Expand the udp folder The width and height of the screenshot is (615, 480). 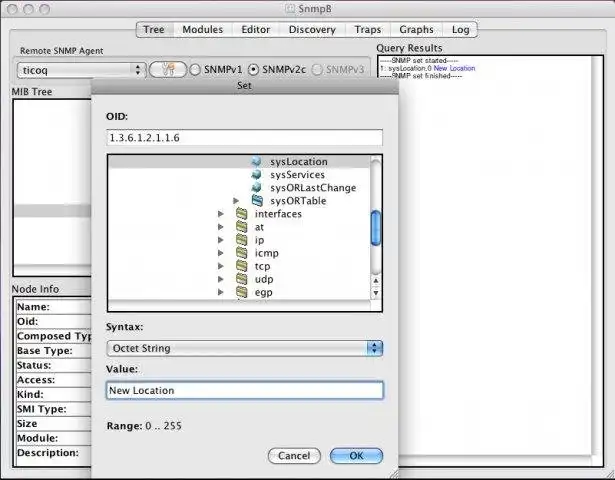point(220,279)
